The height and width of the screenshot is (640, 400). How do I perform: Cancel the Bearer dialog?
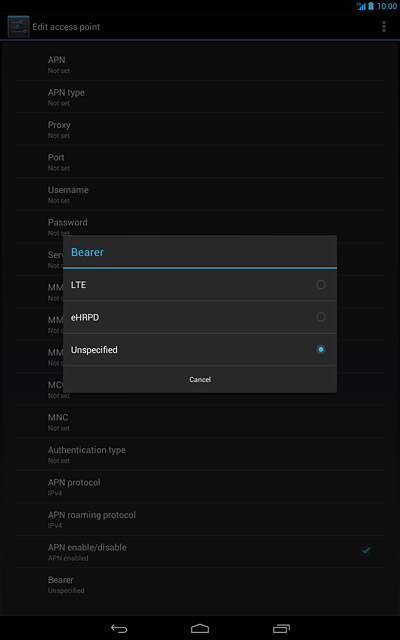[x=200, y=380]
